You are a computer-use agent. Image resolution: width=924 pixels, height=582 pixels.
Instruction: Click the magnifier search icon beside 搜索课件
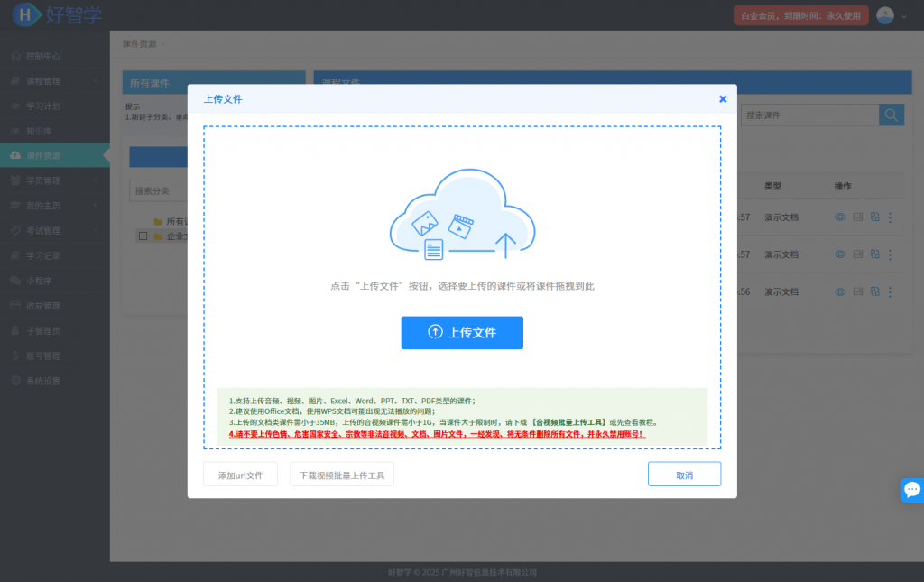[891, 115]
